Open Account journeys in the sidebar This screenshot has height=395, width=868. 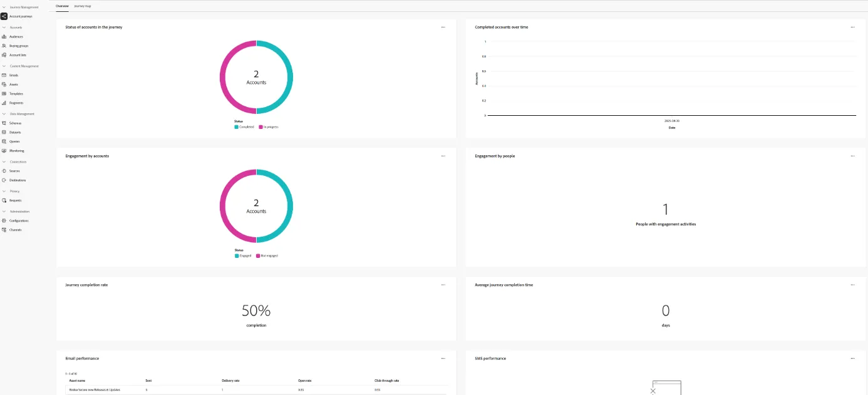tap(21, 16)
